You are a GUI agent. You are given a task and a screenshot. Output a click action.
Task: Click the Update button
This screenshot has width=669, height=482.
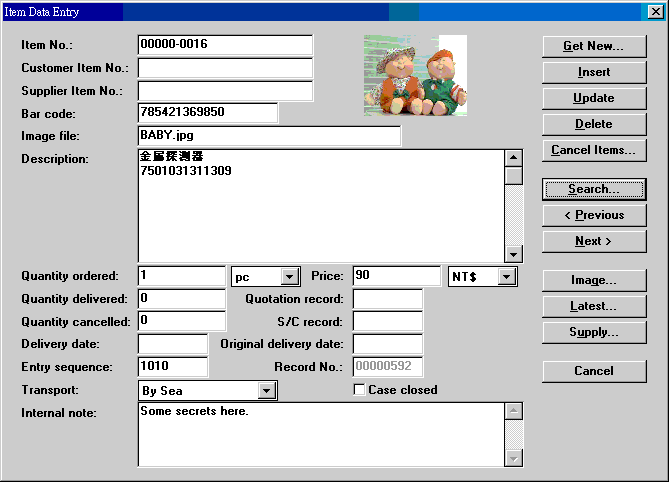(x=594, y=98)
